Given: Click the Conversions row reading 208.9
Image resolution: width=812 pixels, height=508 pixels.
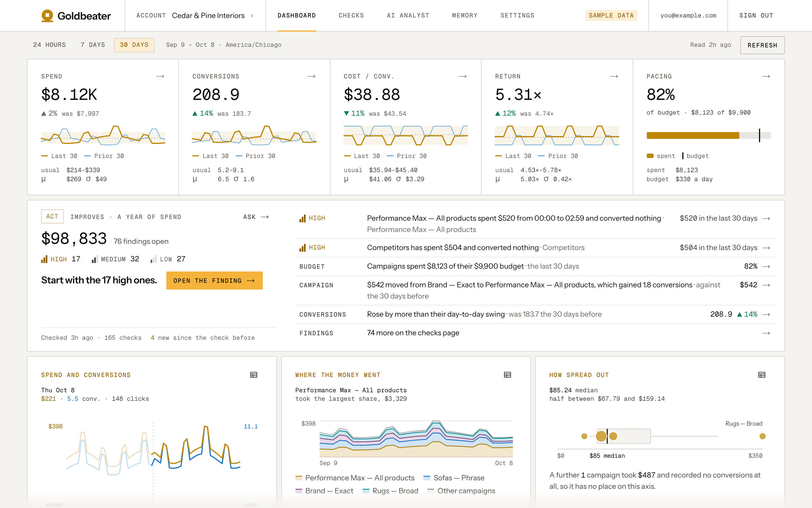Looking at the screenshot, I should 535,314.
